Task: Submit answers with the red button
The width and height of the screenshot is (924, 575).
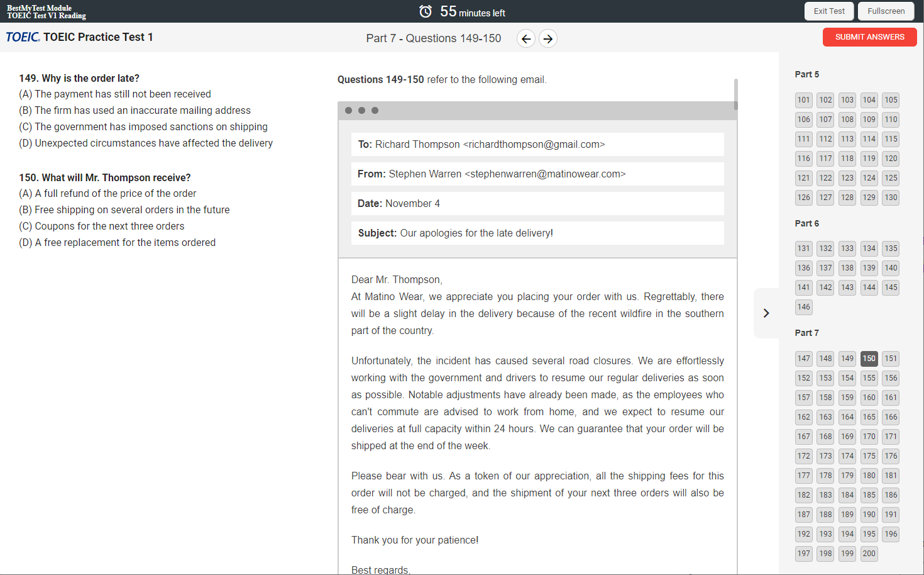Action: (870, 37)
